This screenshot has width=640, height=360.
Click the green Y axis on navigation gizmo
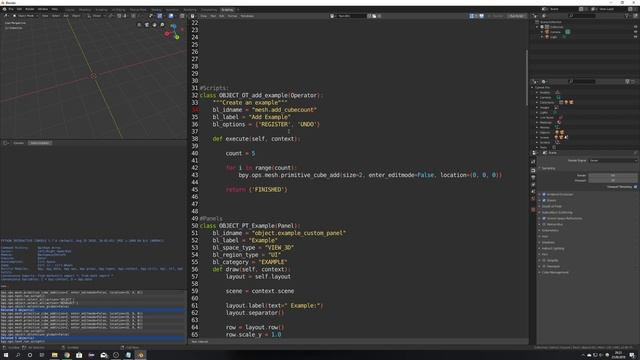[177, 37]
